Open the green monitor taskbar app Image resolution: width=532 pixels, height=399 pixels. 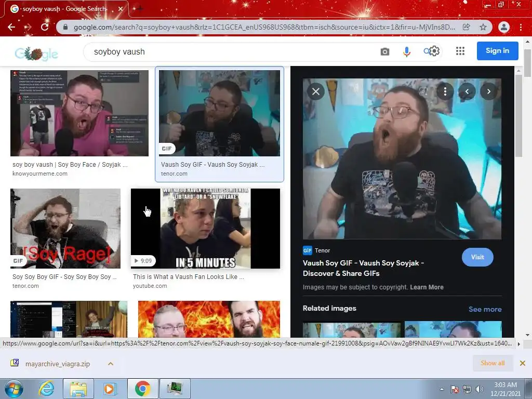pyautogui.click(x=175, y=389)
